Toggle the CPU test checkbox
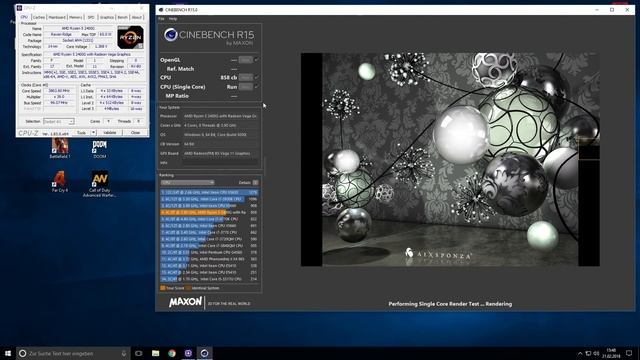Image resolution: width=640 pixels, height=360 pixels. 256,78
